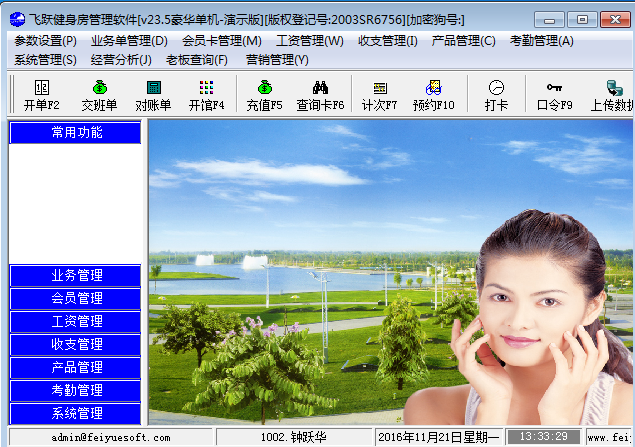Open the 工资管理(W) menu
Screen dimensions: 635x447
point(310,41)
